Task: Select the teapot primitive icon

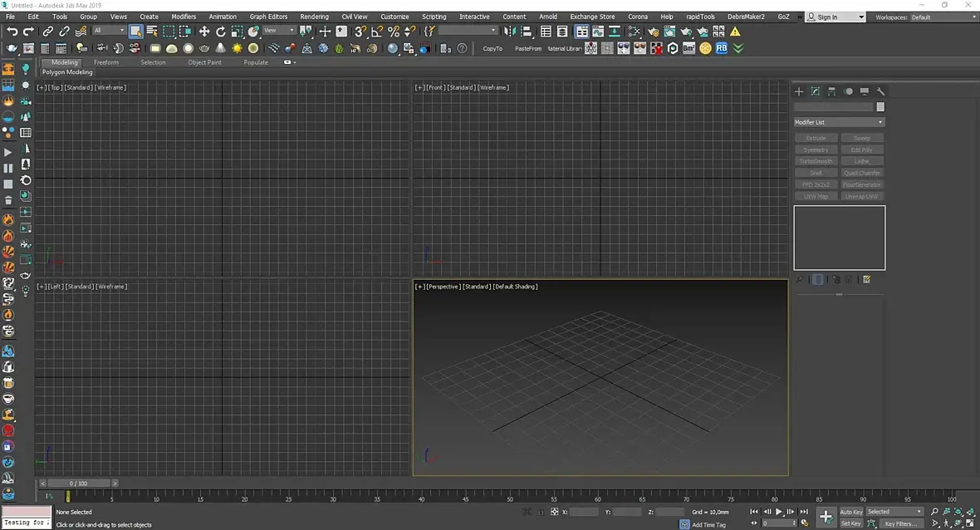Action: pos(204,48)
